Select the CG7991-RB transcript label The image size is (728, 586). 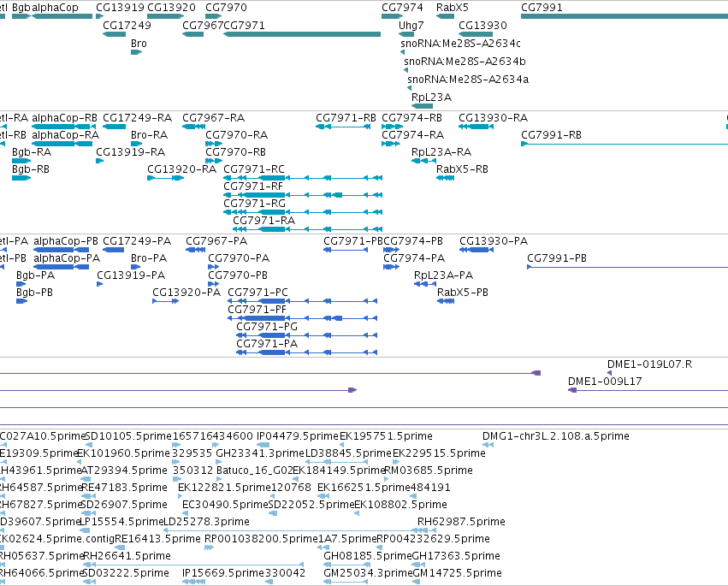pos(551,135)
